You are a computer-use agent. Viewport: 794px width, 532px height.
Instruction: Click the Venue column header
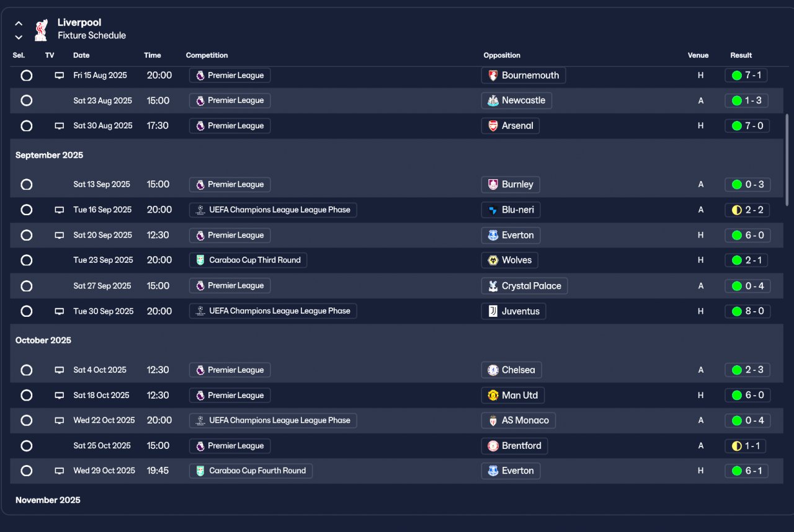698,55
